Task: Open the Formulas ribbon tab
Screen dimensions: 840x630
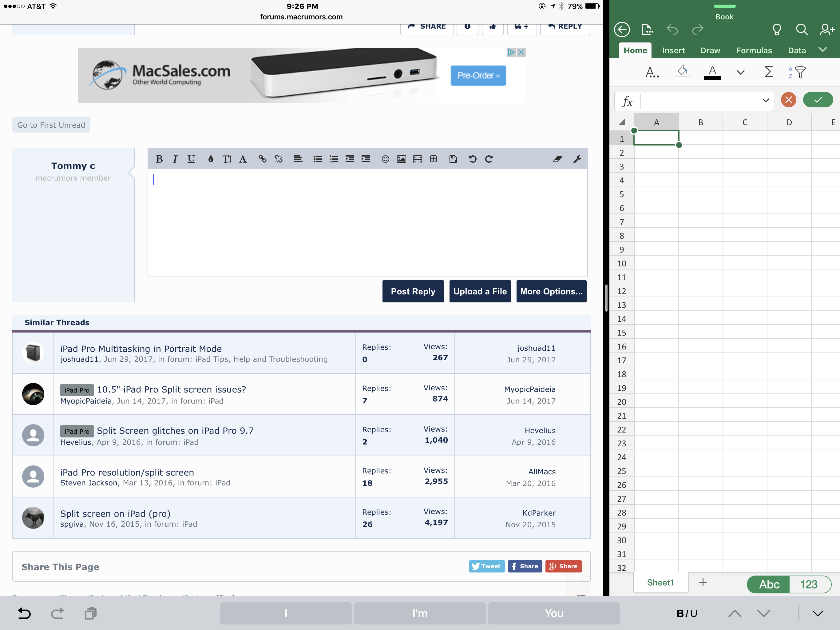Action: (x=754, y=50)
